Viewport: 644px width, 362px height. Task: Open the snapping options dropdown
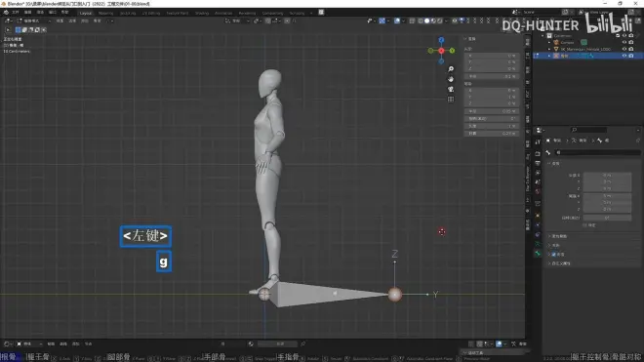[x=276, y=20]
